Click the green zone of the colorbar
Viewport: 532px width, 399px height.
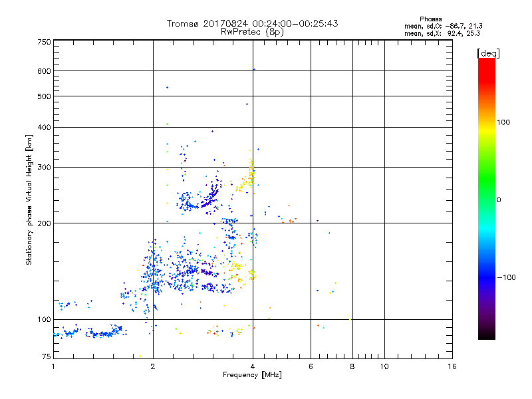[487, 180]
